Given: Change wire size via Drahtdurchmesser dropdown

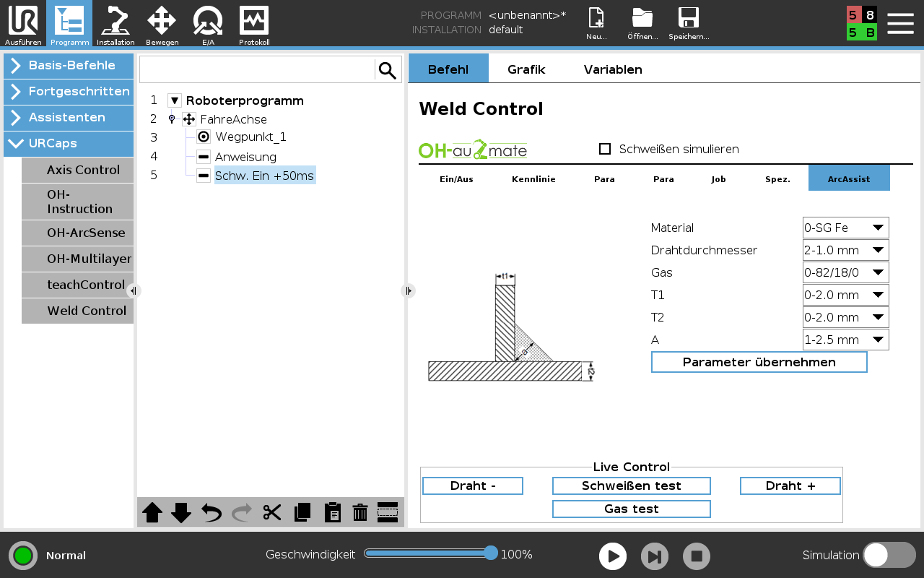Looking at the screenshot, I should [845, 250].
